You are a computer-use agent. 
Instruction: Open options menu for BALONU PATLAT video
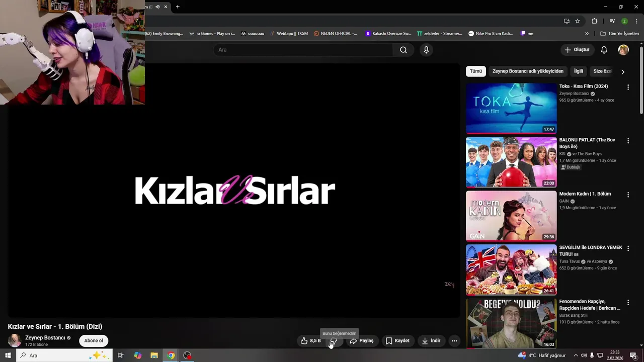628,141
